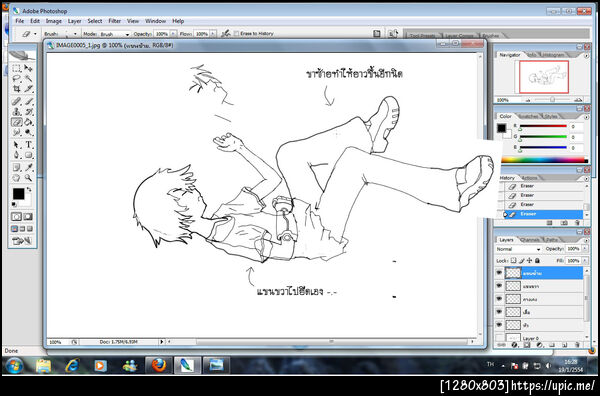This screenshot has width=600, height=396.
Task: Select the Slice tool
Action: point(28,89)
